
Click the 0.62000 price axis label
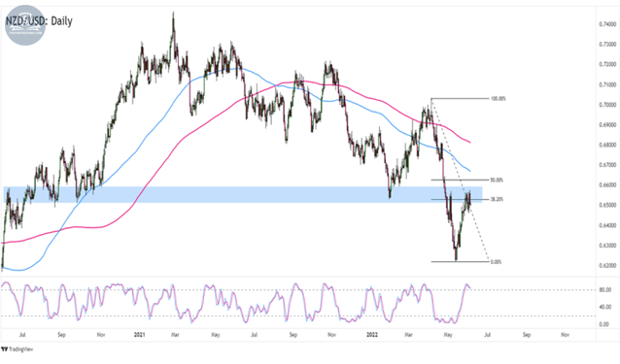pos(607,265)
